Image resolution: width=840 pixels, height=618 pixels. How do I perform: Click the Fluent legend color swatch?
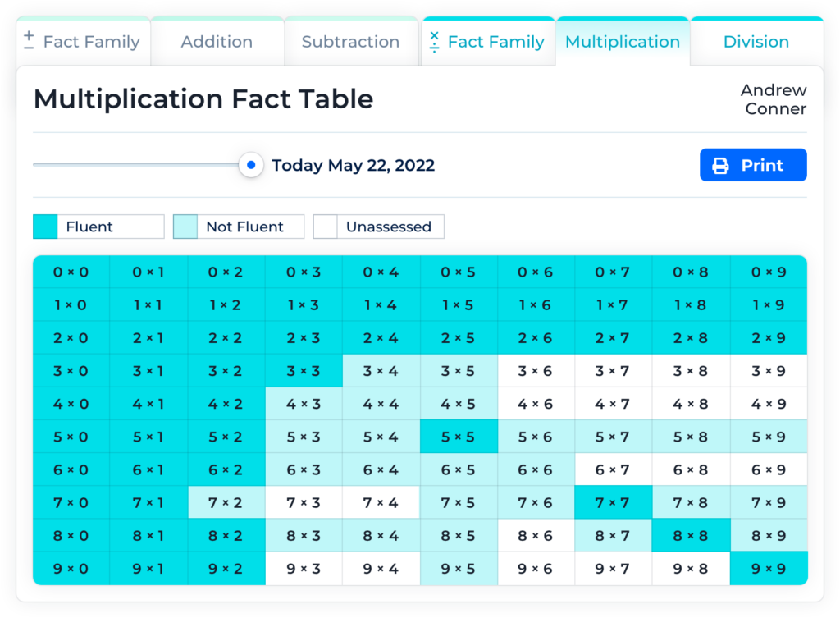[x=45, y=227]
